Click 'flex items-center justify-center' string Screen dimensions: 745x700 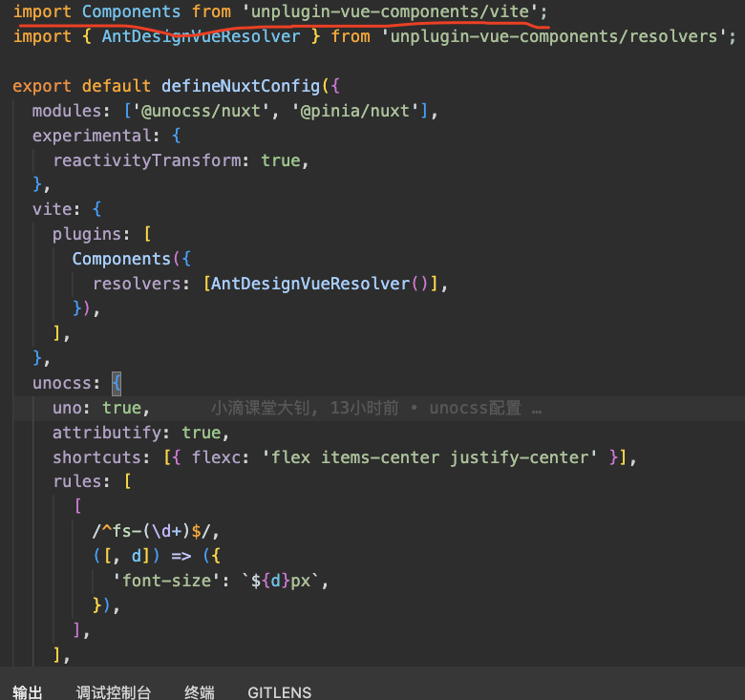tap(430, 457)
